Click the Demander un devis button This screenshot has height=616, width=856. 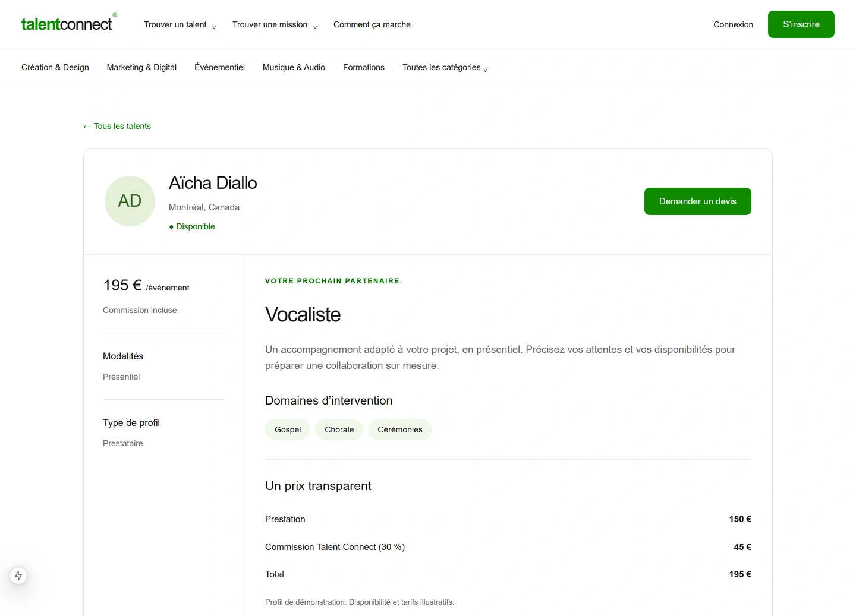click(x=698, y=201)
